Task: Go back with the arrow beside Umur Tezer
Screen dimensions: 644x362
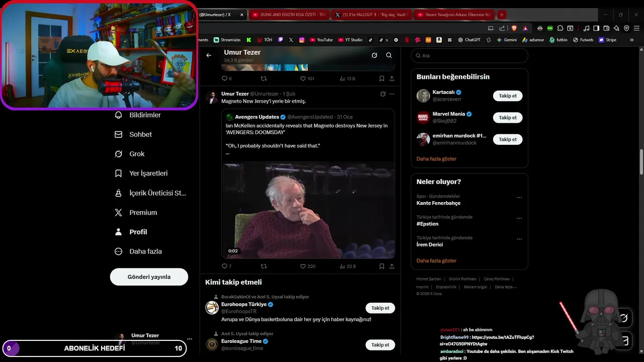Action: point(209,55)
